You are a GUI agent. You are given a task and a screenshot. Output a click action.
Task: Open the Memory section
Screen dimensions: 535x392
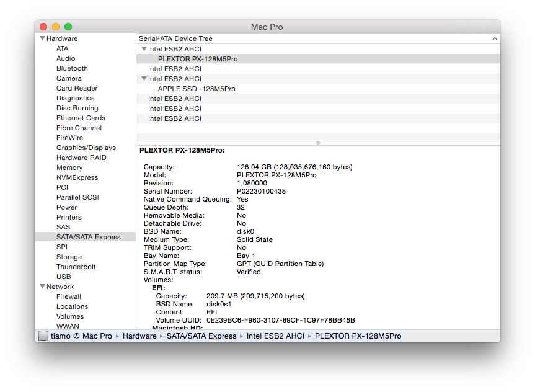(x=69, y=167)
